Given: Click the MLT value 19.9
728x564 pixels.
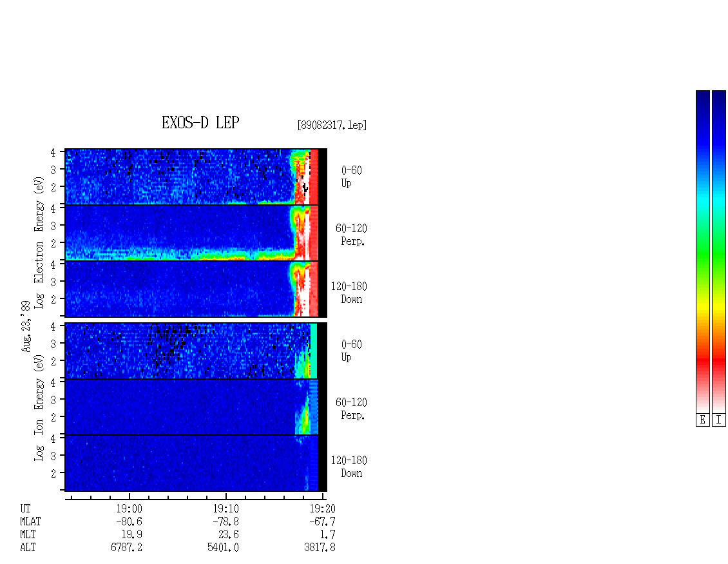Looking at the screenshot, I should (x=132, y=534).
